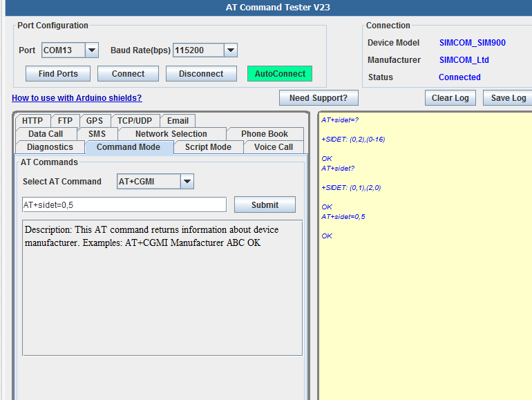The width and height of the screenshot is (532, 400).
Task: Click the AT command text input field
Action: 124,205
